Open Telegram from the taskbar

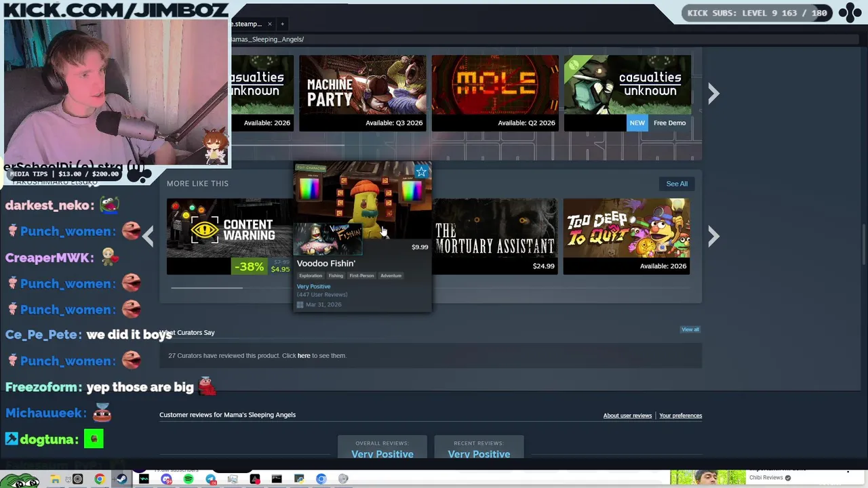click(211, 479)
